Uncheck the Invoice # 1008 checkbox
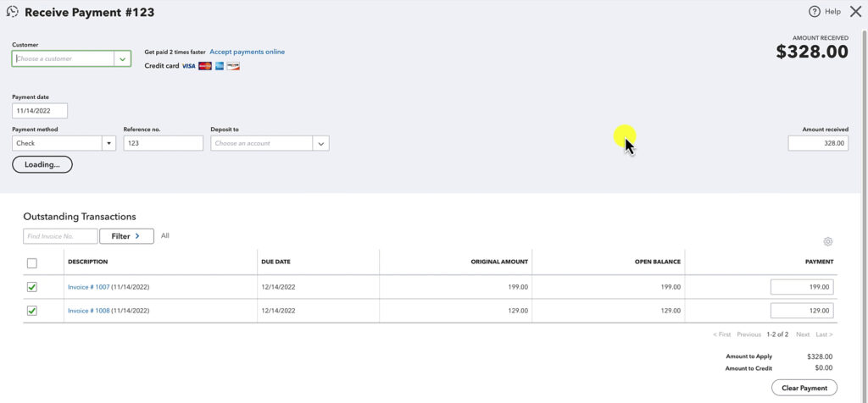This screenshot has width=868, height=403. (x=32, y=311)
